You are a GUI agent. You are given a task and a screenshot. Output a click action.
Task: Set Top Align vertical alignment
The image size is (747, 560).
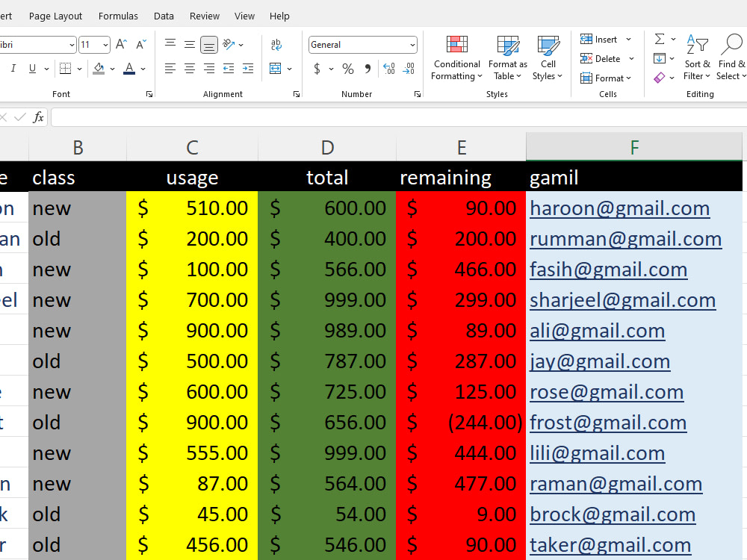pyautogui.click(x=170, y=45)
